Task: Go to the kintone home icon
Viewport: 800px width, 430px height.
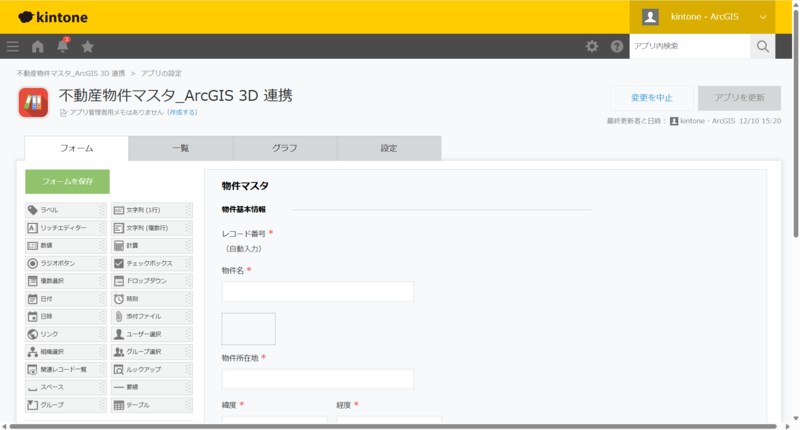Action: click(38, 46)
